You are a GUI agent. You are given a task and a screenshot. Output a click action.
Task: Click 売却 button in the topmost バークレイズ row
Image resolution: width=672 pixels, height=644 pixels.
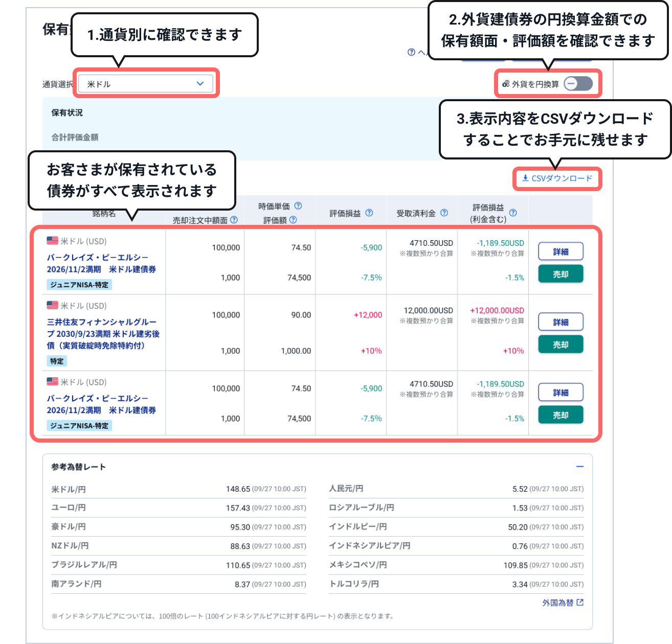[x=561, y=274]
